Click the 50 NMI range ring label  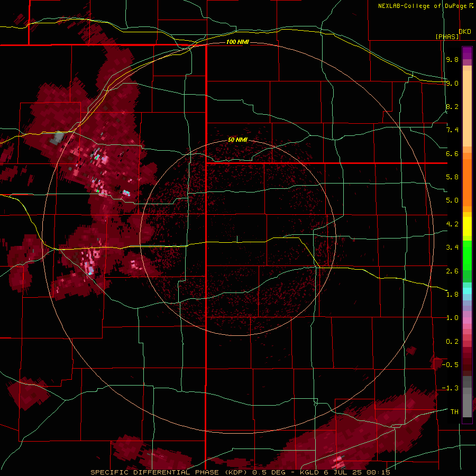(237, 140)
